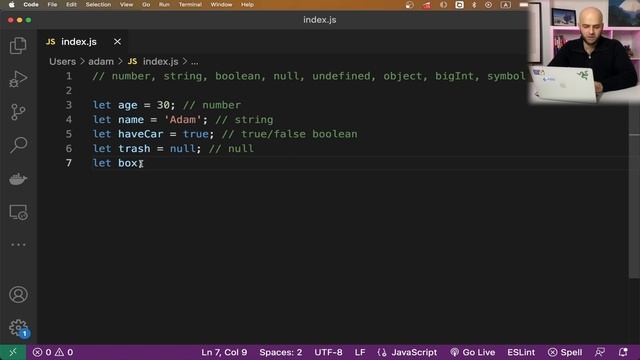This screenshot has height=360, width=640.
Task: Click Ln 7, Col 9 go-to-line indicator
Action: click(x=224, y=352)
